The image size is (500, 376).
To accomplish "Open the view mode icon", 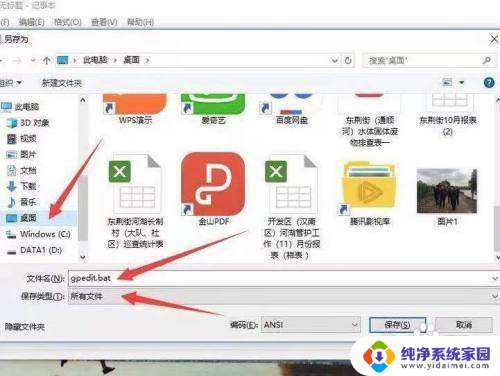I will 447,82.
